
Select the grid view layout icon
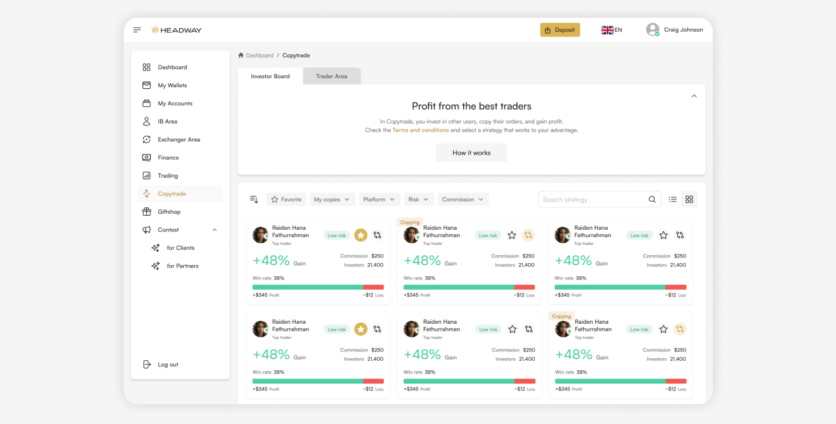(689, 199)
